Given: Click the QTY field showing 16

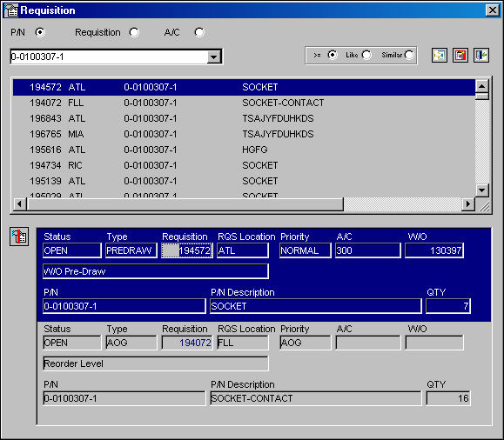Looking at the screenshot, I should pyautogui.click(x=448, y=398).
